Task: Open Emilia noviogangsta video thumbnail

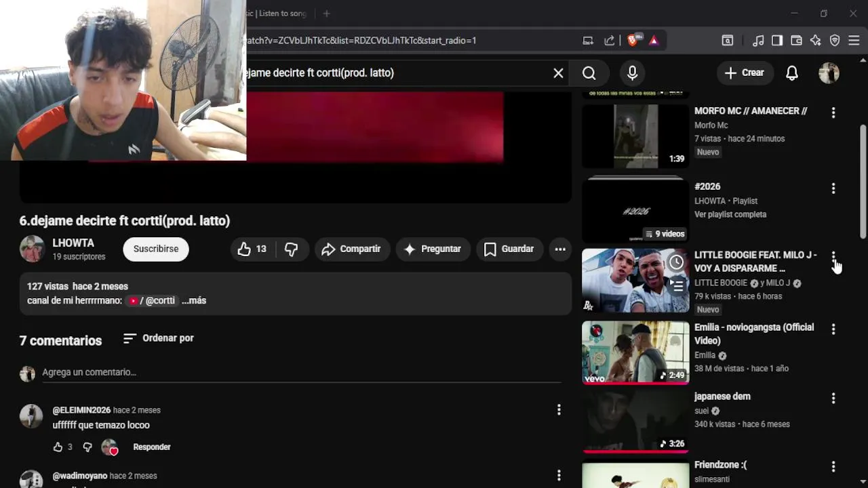Action: tap(635, 352)
